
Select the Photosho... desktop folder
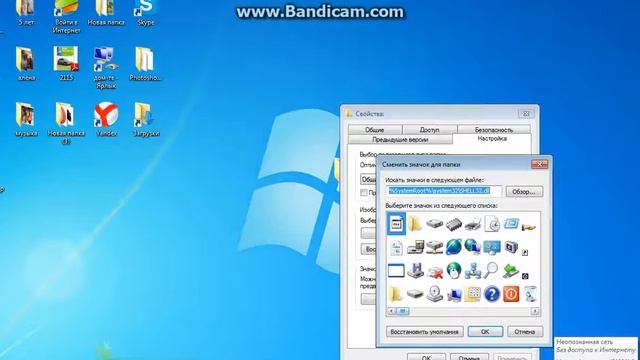[145, 64]
